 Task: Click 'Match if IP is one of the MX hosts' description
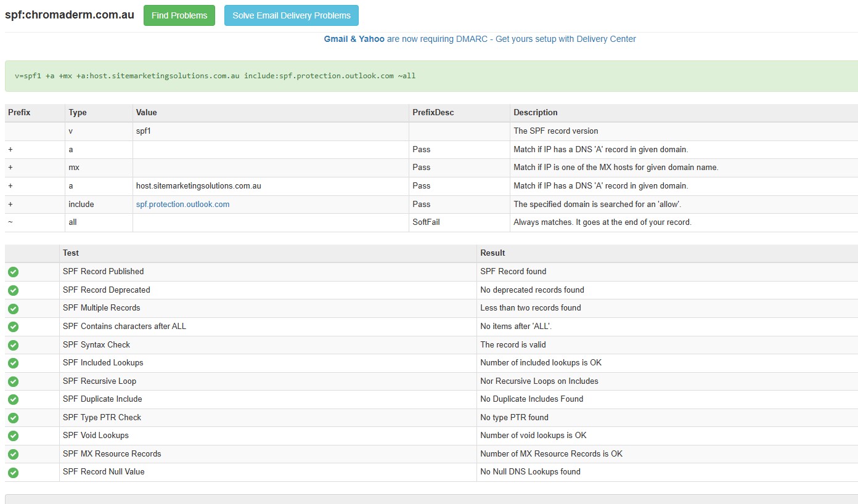(616, 168)
